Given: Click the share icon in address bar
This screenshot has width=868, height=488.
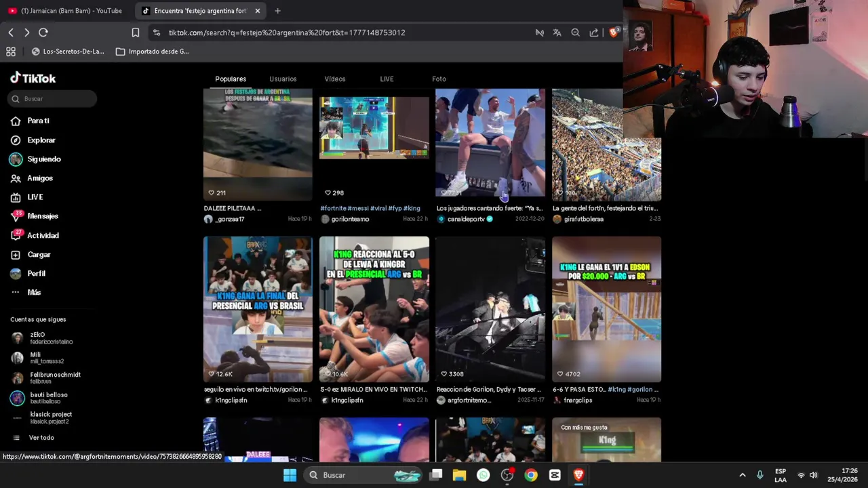Looking at the screenshot, I should [x=594, y=33].
